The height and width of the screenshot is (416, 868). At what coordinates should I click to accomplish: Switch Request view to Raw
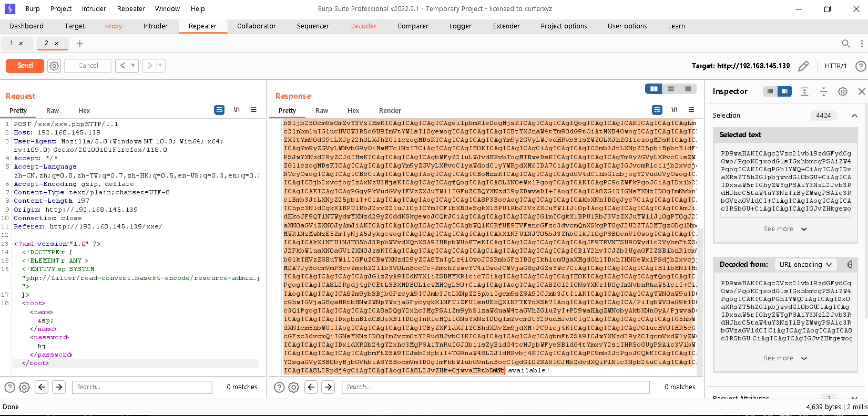[x=53, y=110]
